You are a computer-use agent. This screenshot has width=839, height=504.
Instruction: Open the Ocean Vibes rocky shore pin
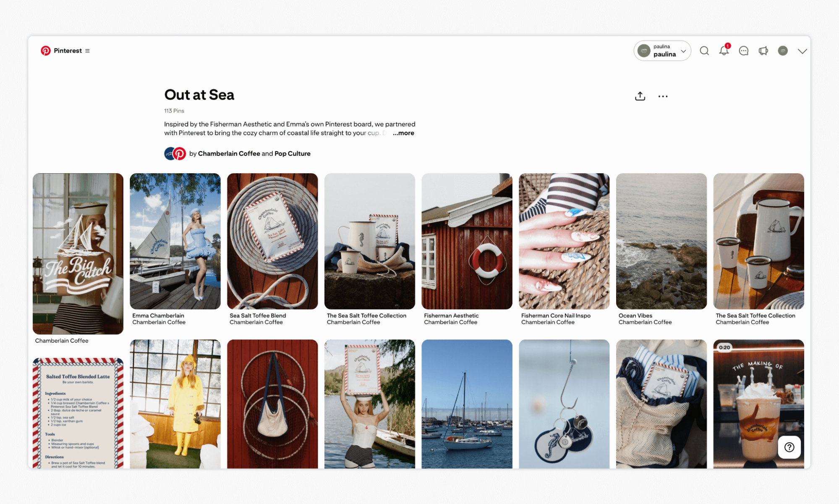pos(661,241)
